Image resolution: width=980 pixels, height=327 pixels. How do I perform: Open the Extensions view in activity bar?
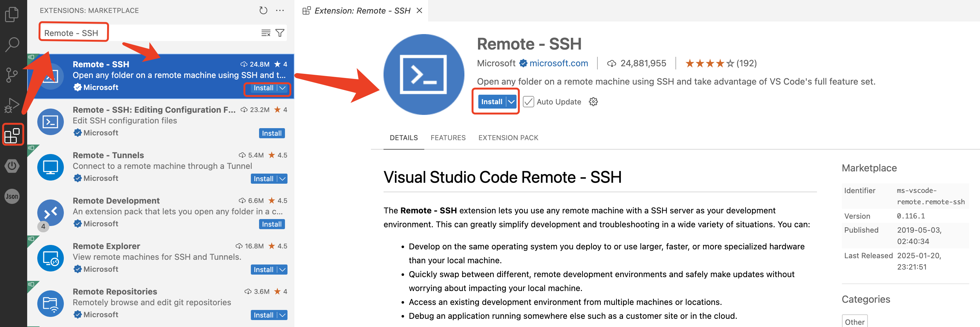(x=12, y=135)
